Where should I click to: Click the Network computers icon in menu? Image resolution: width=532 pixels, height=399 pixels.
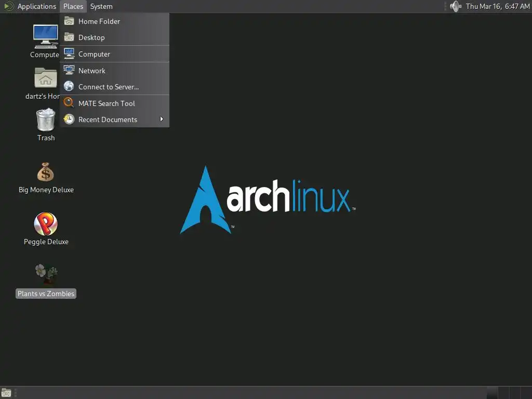click(x=69, y=70)
